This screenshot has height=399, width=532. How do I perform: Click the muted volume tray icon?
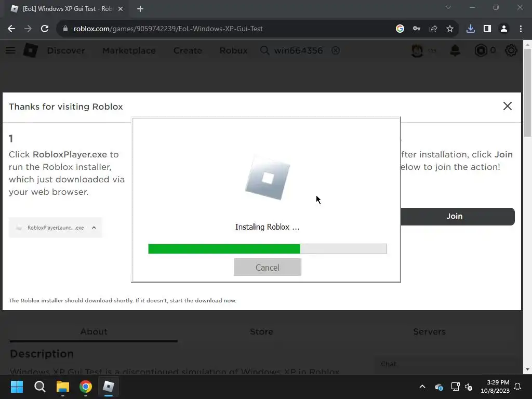tap(469, 387)
